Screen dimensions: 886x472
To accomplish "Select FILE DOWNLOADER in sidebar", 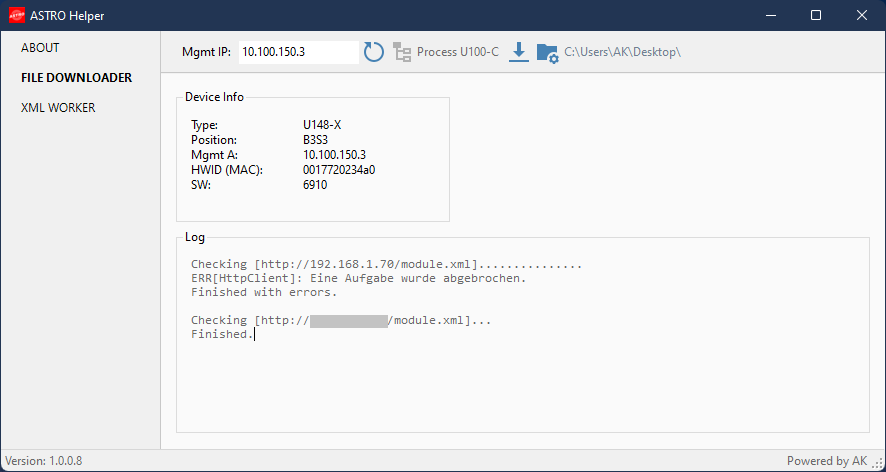I will 76,78.
